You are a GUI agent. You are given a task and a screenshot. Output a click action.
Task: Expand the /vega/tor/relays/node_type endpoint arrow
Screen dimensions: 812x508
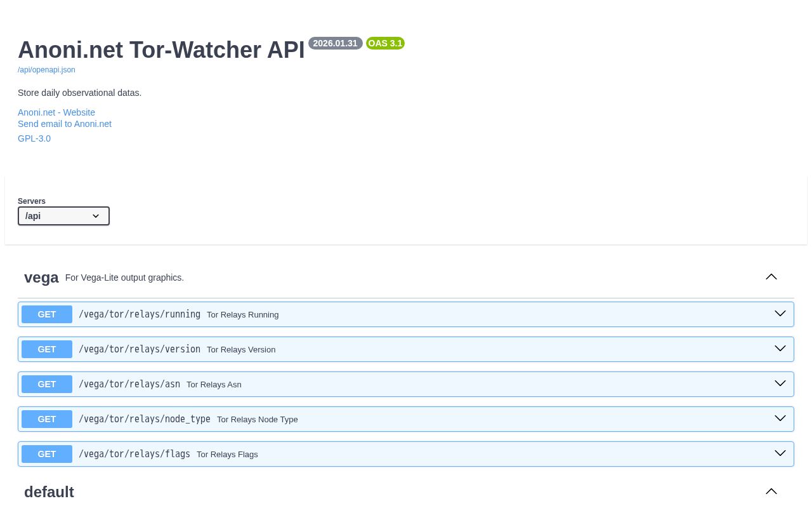point(780,418)
